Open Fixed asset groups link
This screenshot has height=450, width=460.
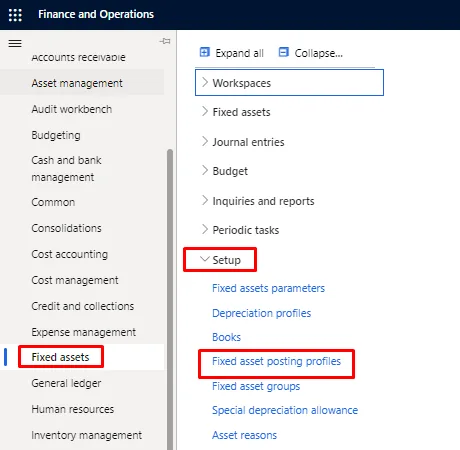point(256,386)
